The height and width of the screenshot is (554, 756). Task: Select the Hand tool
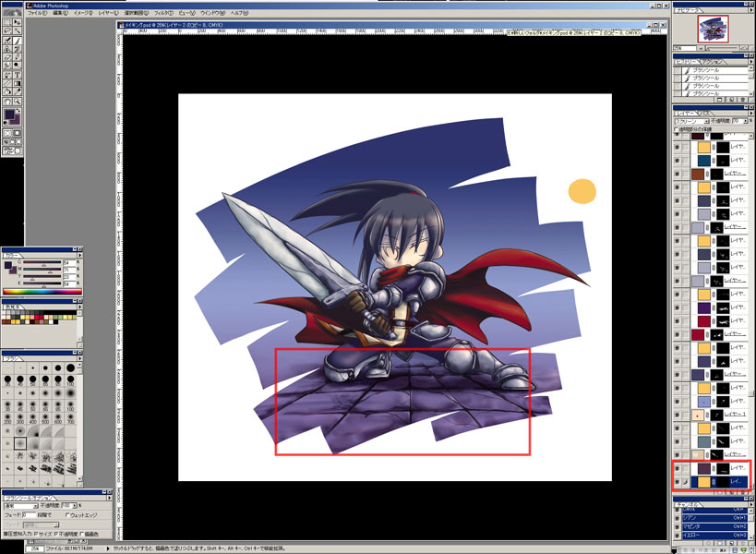pos(6,99)
